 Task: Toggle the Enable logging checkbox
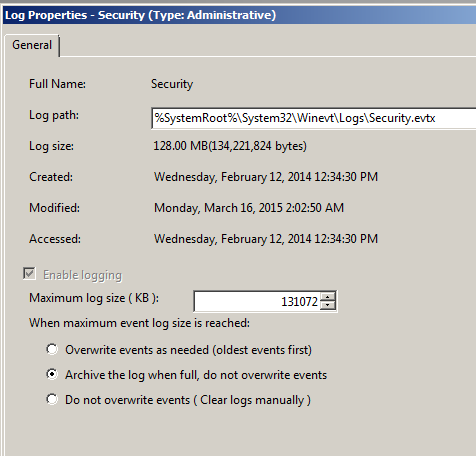click(x=29, y=274)
